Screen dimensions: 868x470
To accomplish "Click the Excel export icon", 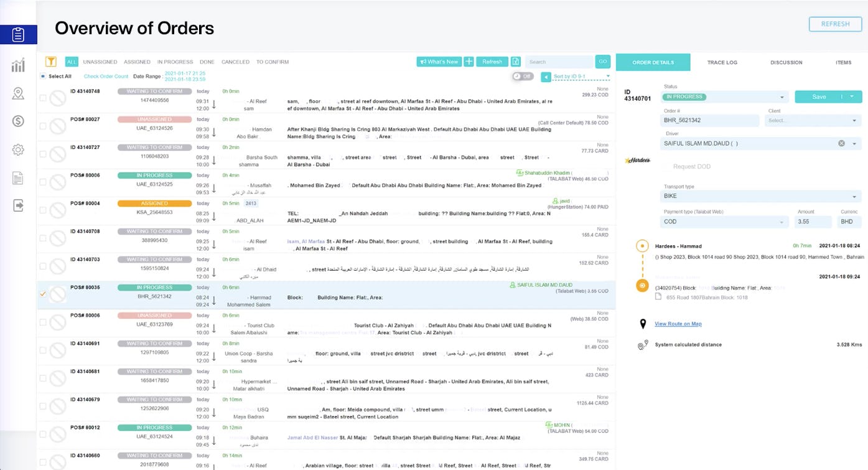I will [515, 62].
